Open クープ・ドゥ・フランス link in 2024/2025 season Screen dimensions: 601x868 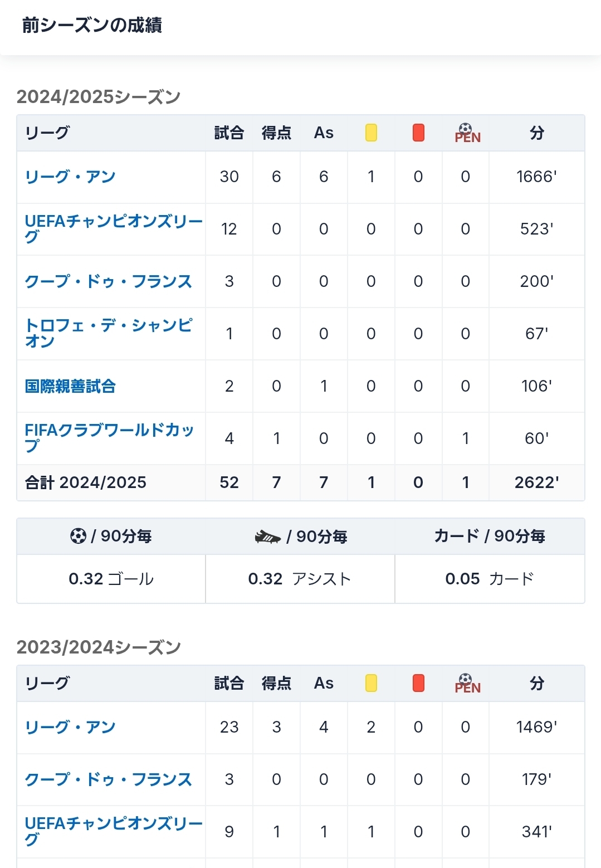pos(108,281)
